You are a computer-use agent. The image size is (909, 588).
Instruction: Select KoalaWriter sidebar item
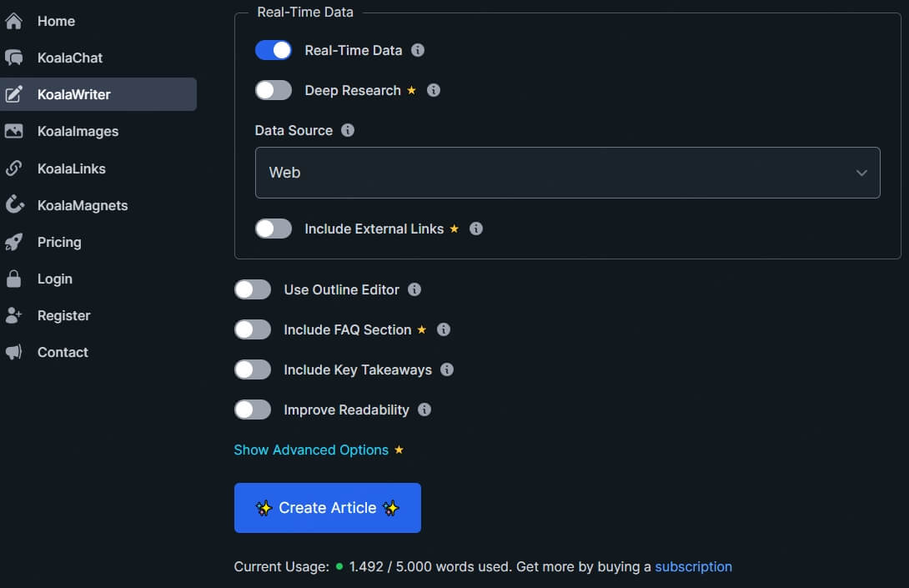[x=98, y=94]
